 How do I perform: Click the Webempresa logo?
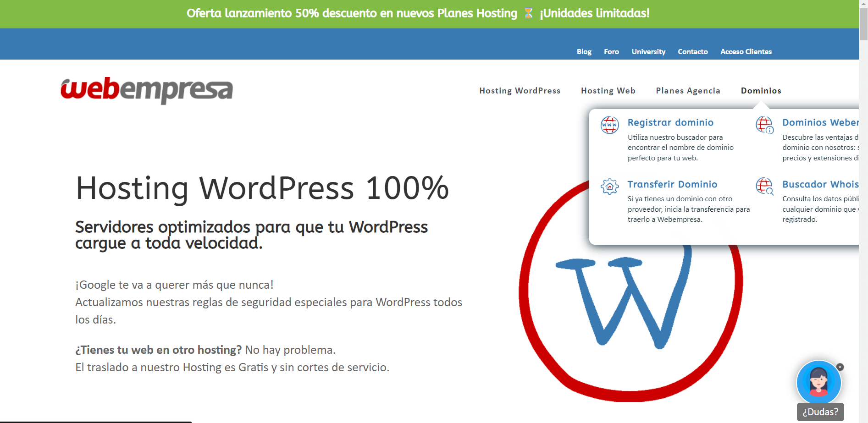[x=147, y=90]
